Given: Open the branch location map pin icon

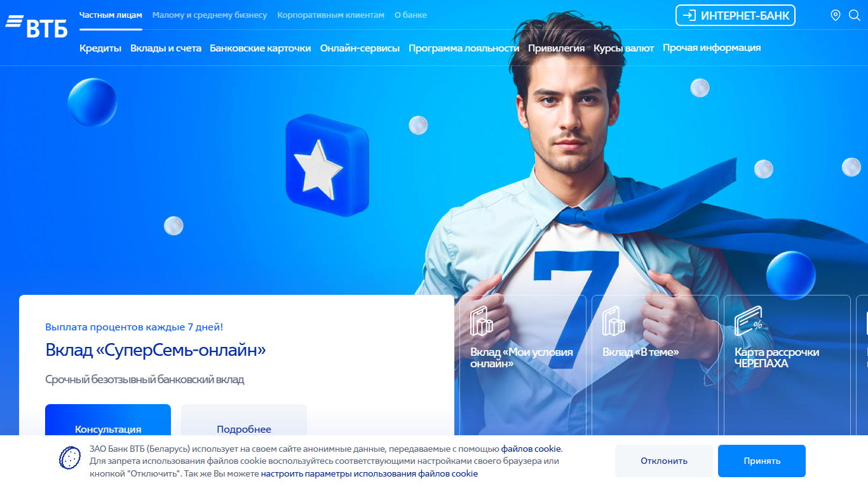Looking at the screenshot, I should (836, 15).
